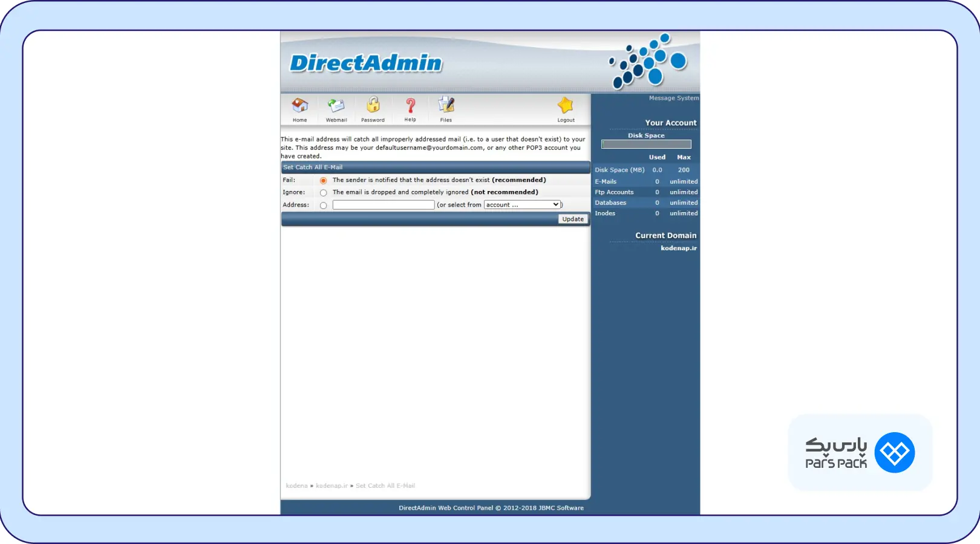The height and width of the screenshot is (544, 980).
Task: Click the Password padlock icon
Action: pos(373,105)
